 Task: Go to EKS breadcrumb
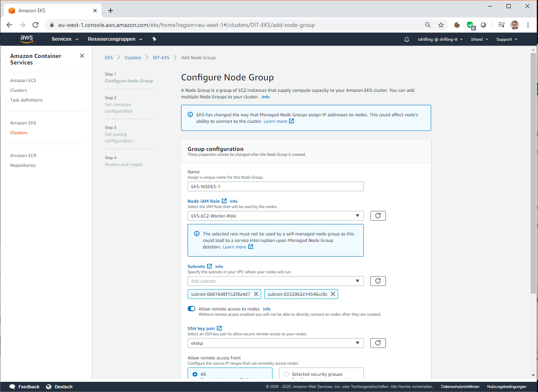[109, 58]
